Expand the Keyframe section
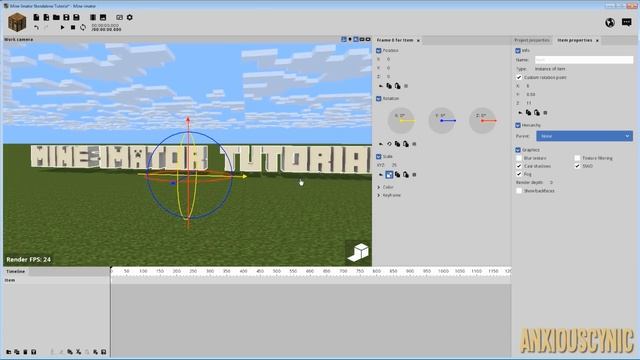The width and height of the screenshot is (640, 360). pos(378,196)
